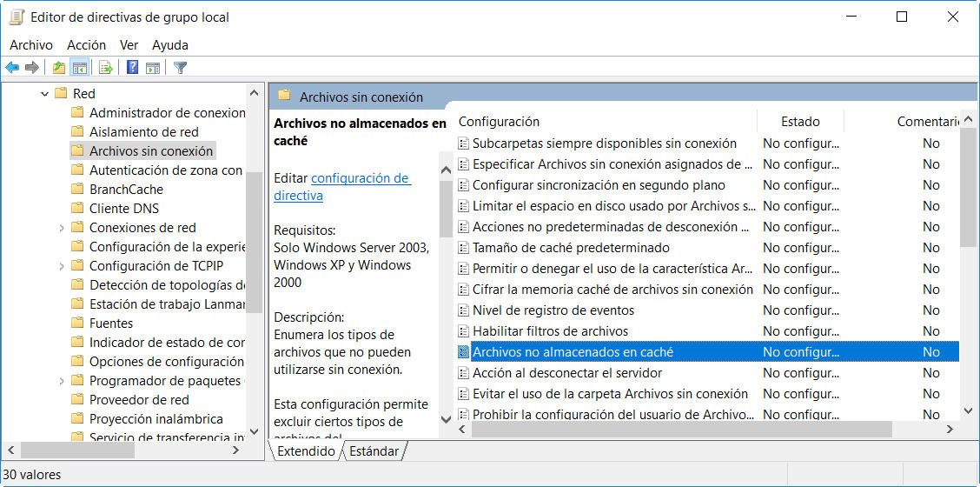Viewport: 980px width, 487px height.
Task: Click policy icon beside Archivos no almacenados en caché
Action: [464, 352]
